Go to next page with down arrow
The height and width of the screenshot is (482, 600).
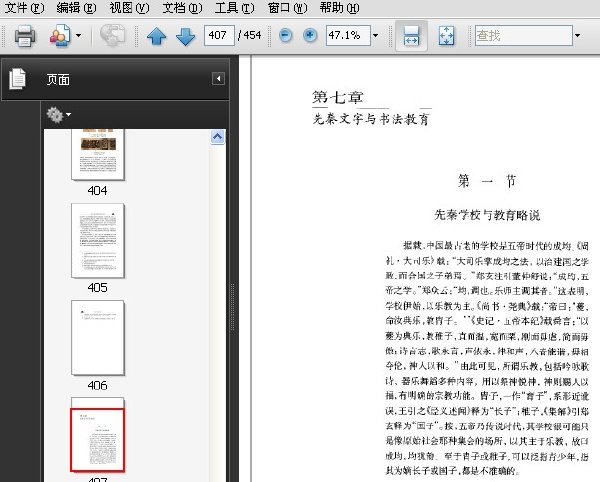[x=186, y=36]
